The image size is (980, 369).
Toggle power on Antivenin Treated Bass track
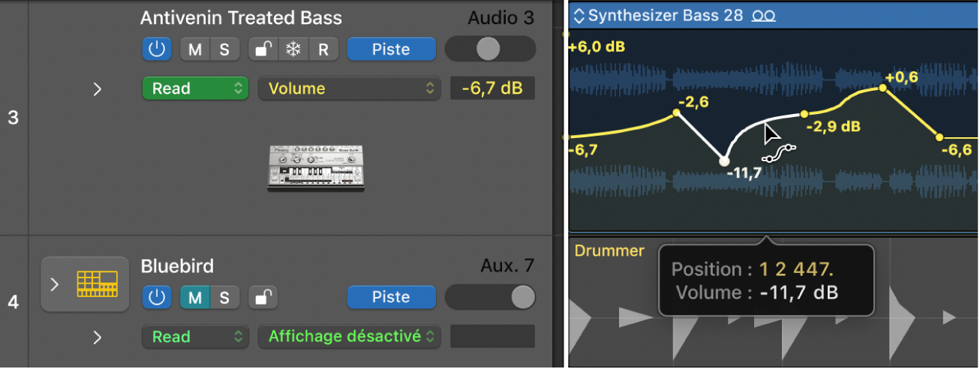pyautogui.click(x=156, y=50)
